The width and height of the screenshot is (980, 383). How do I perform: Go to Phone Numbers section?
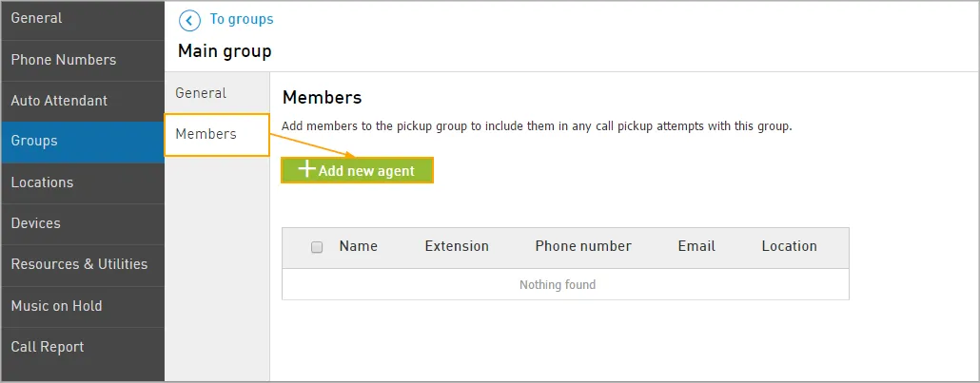click(83, 60)
